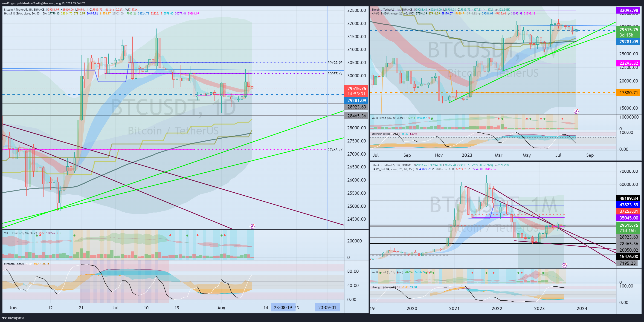The image size is (644, 322).
Task: Click the gray 28465.36 price label on the 1D chart
Action: pos(357,116)
